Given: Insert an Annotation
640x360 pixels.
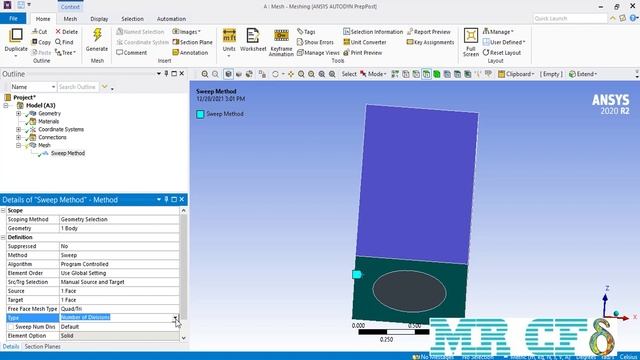Looking at the screenshot, I should (190, 53).
